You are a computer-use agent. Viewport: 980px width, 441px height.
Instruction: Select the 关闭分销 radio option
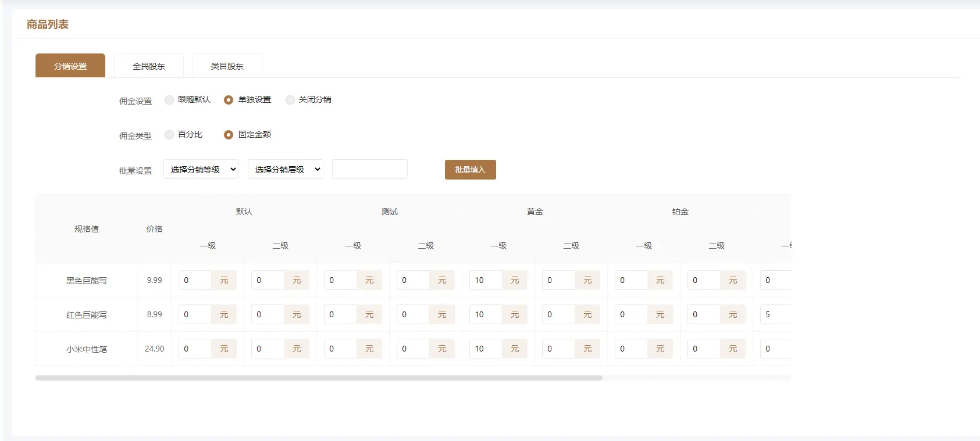pyautogui.click(x=290, y=100)
